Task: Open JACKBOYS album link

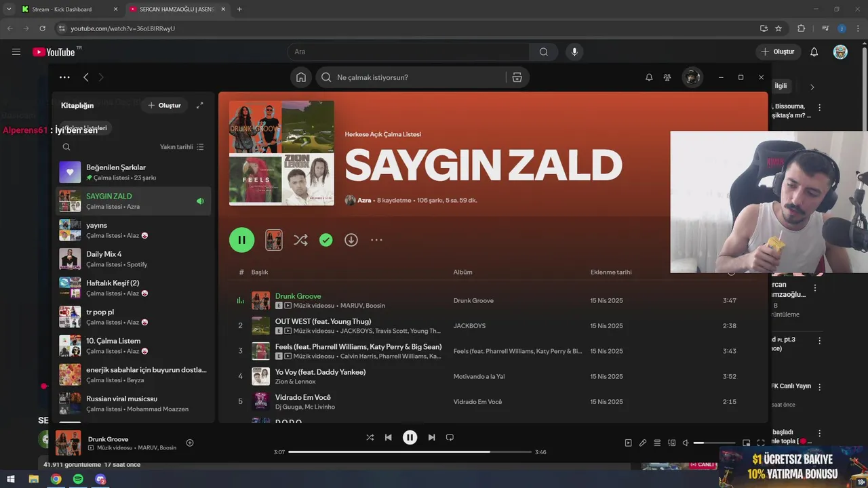Action: [469, 326]
